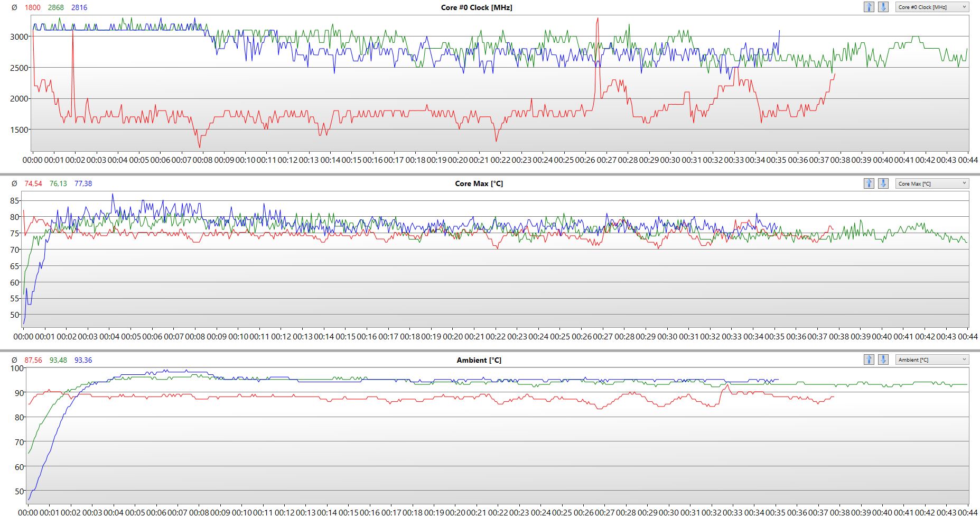Move the Core Max chart down
The width and height of the screenshot is (980, 525).
coord(883,183)
